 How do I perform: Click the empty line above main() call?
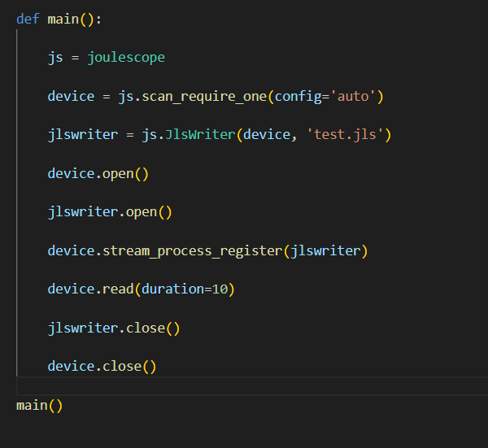click(252, 386)
